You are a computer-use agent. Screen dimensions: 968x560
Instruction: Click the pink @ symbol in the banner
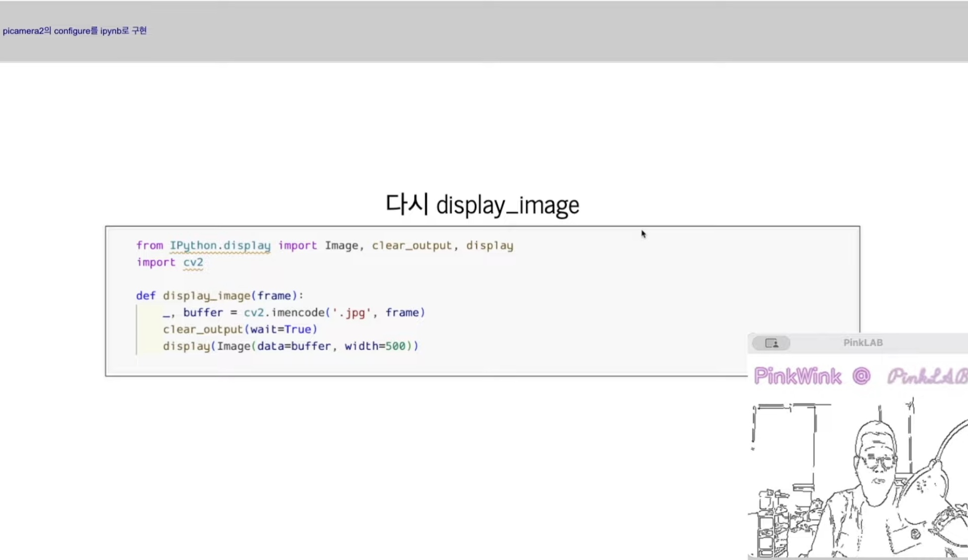click(x=861, y=376)
